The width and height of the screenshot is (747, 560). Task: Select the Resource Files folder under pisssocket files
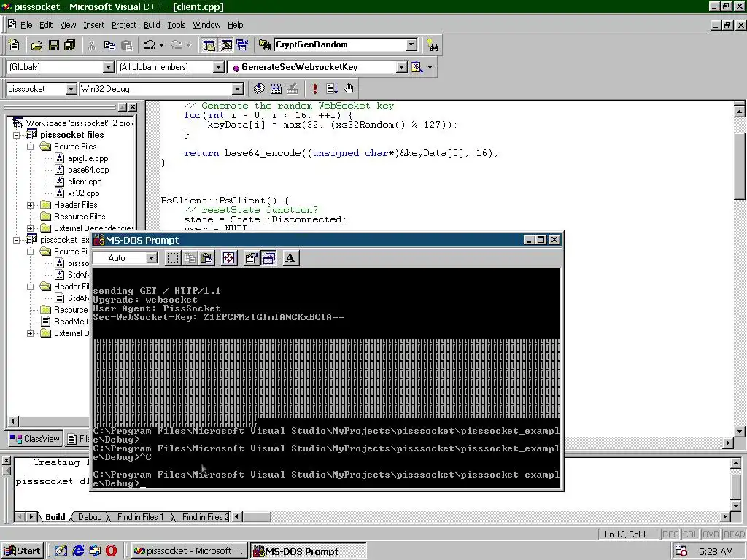[x=80, y=216]
